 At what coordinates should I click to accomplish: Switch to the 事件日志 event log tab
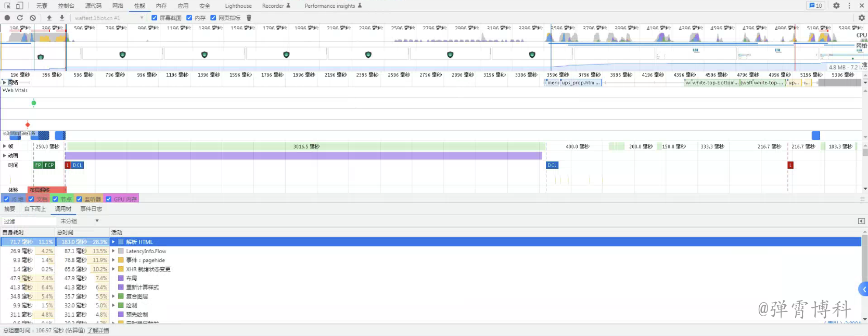click(x=91, y=209)
